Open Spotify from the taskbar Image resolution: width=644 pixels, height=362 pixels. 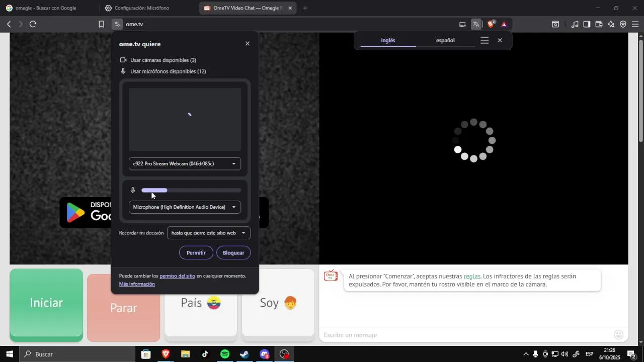pos(225,354)
